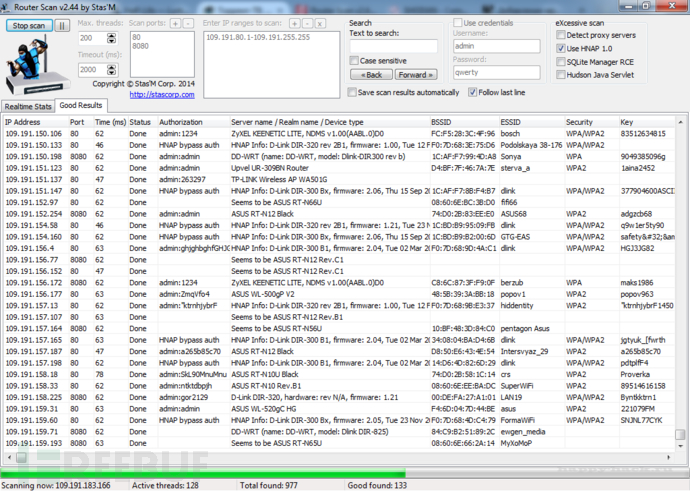Sort by the Server name / Realm name column
690x491 pixels.
tap(330, 122)
